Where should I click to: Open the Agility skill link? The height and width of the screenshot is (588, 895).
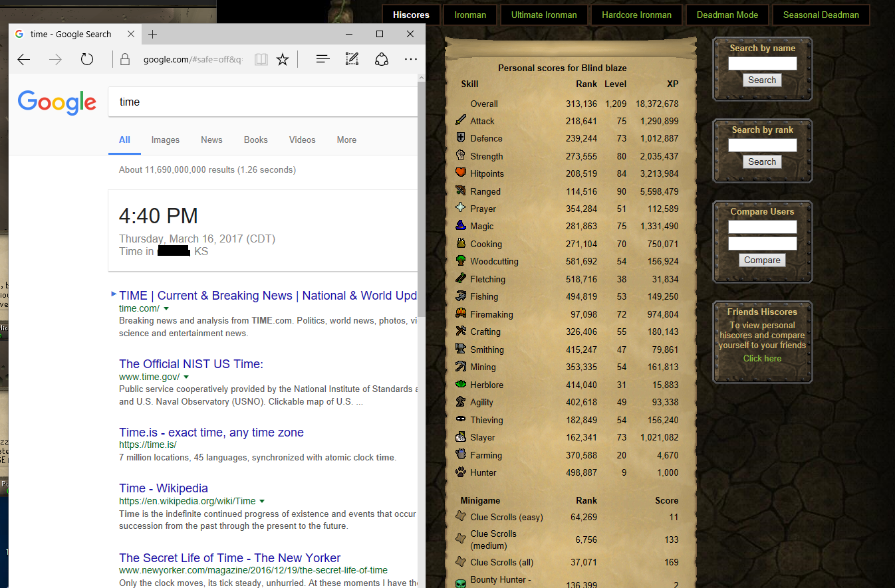click(x=481, y=402)
